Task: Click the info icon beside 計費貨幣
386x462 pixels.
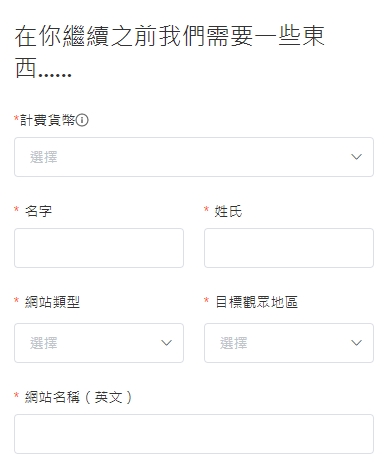Action: pyautogui.click(x=82, y=120)
